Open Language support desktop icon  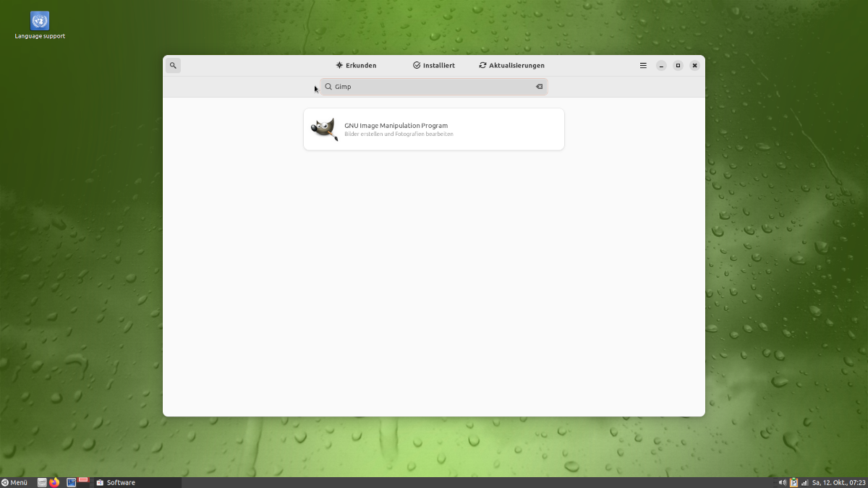point(40,25)
